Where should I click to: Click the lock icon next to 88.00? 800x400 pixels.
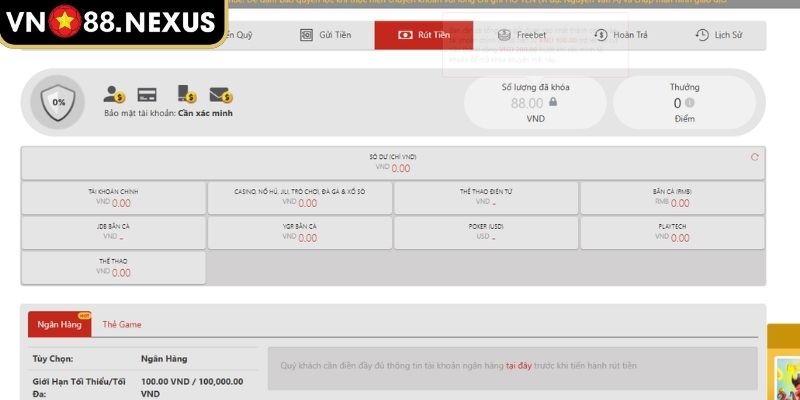click(553, 102)
